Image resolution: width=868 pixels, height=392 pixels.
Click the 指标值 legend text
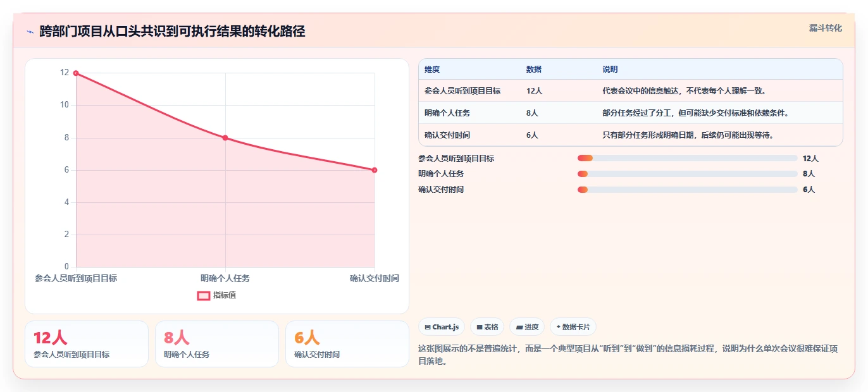point(225,295)
